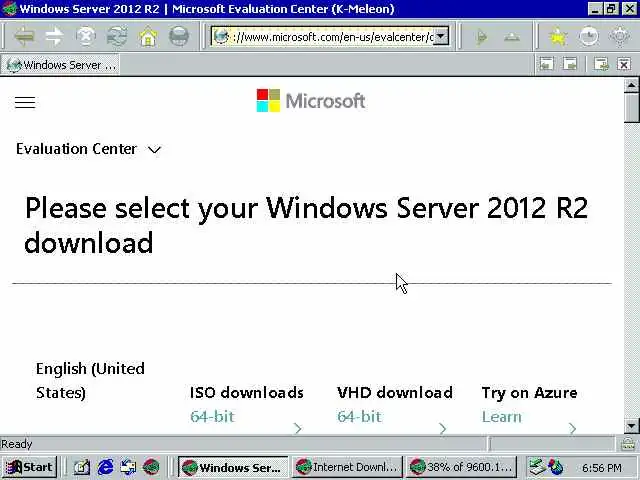Image resolution: width=640 pixels, height=480 pixels.
Task: Close the current tab with the tab bar X icon
Action: [624, 64]
